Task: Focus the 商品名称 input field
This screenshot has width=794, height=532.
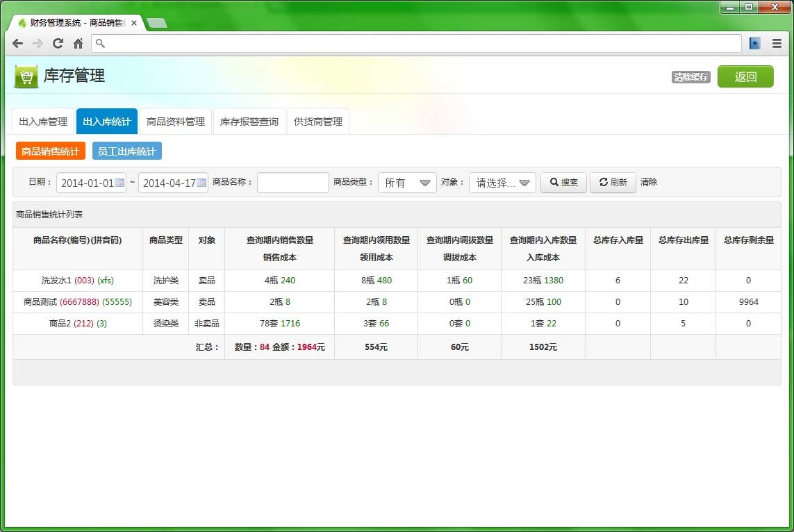Action: (x=292, y=183)
